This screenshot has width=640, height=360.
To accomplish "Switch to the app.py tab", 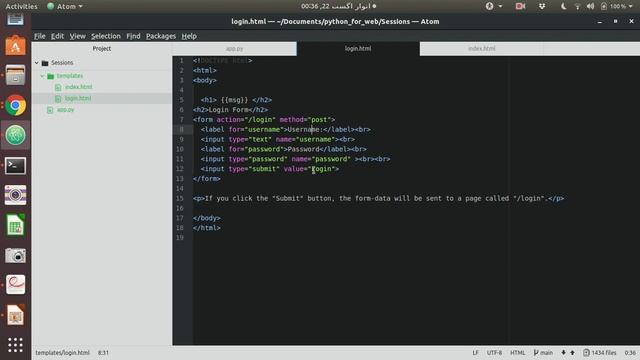I will [x=234, y=49].
